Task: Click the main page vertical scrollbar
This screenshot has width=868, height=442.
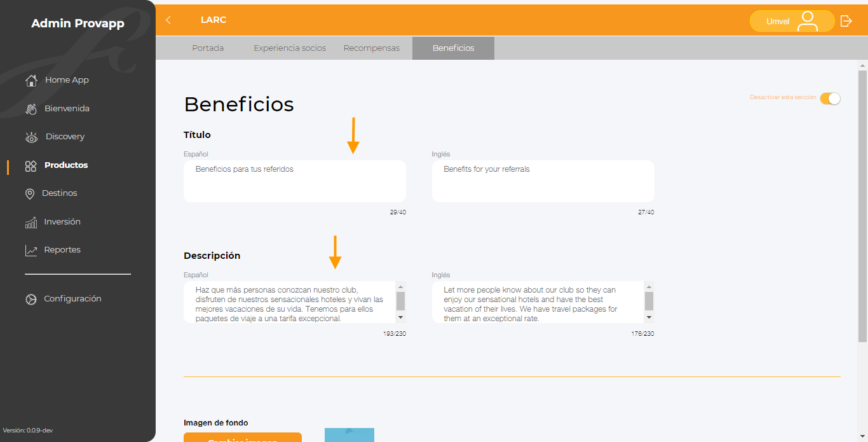Action: point(862,205)
